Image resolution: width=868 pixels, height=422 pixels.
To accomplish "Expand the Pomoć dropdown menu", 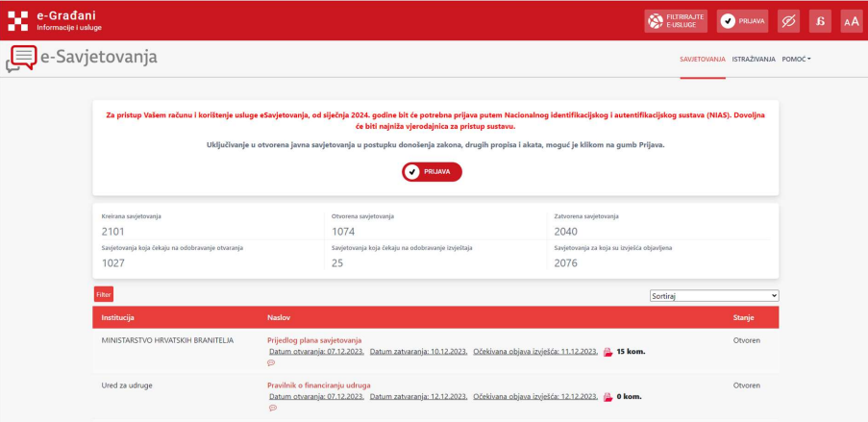I will (796, 59).
